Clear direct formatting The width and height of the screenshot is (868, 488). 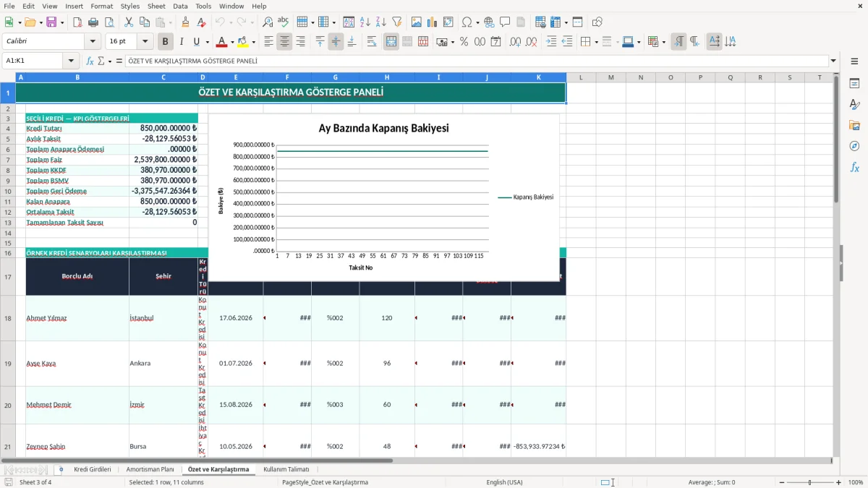[202, 22]
